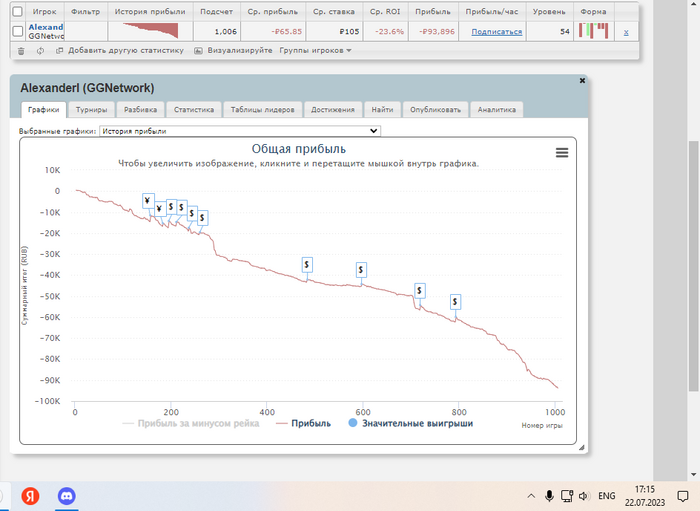The image size is (700, 511).
Task: Click the 'Визуализируйте' chart icon
Action: pos(198,51)
